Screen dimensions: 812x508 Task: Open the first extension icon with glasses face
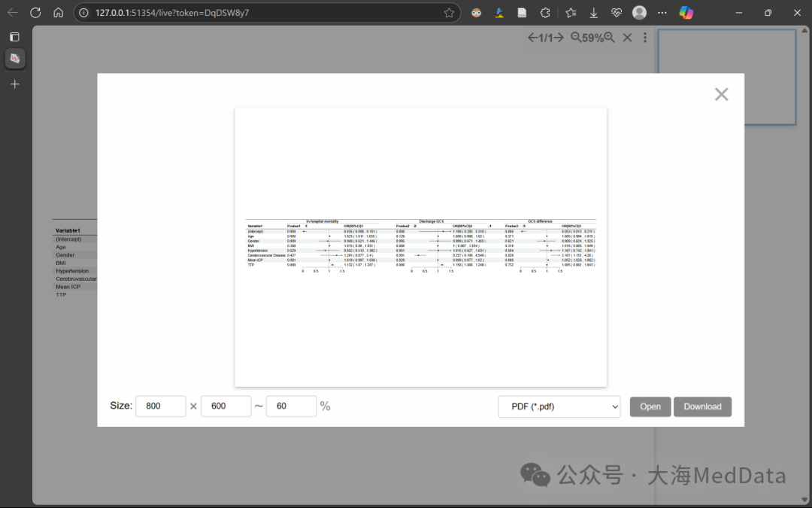coord(476,13)
